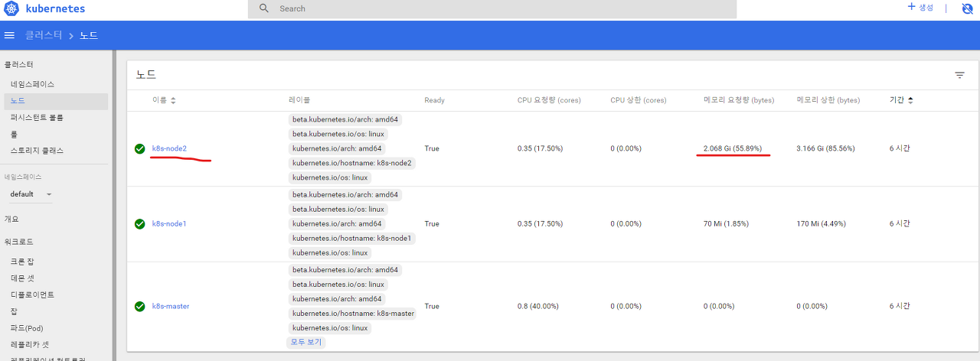This screenshot has width=980, height=361.
Task: Click the 메모리 요청량 (bytes) column header
Action: [738, 100]
